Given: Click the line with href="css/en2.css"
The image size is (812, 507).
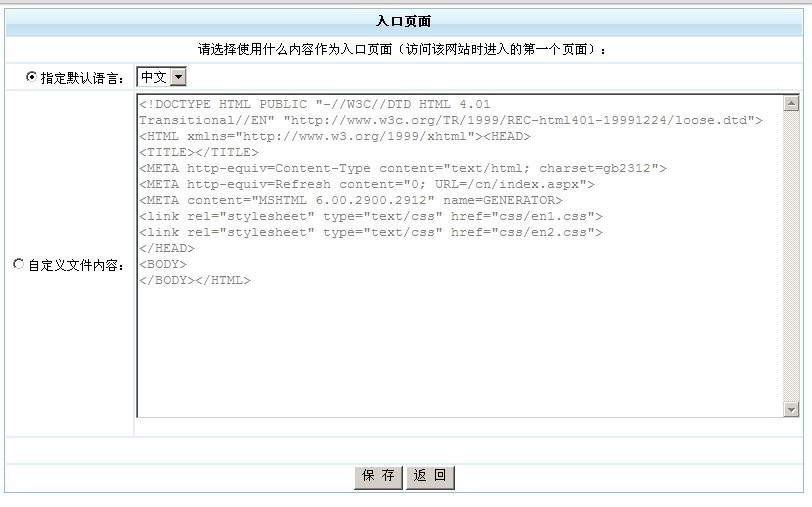Looking at the screenshot, I should (371, 233).
